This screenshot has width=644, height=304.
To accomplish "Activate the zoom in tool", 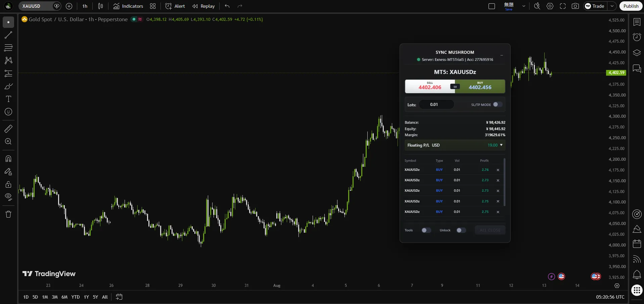I will 8,141.
